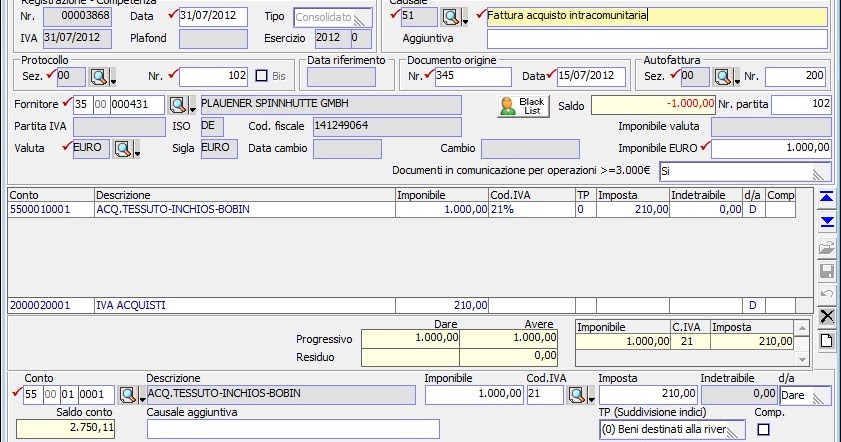
Task: Jump to last row with bottom arrow icon
Action: click(x=827, y=222)
